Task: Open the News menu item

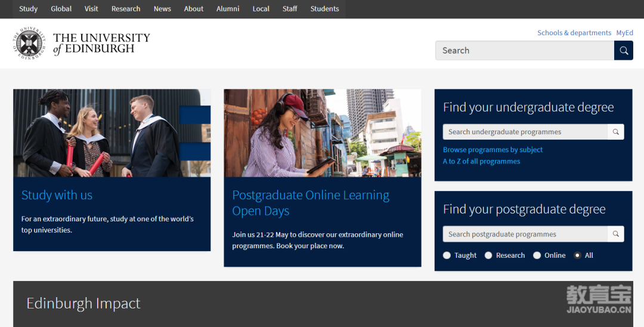Action: coord(162,8)
